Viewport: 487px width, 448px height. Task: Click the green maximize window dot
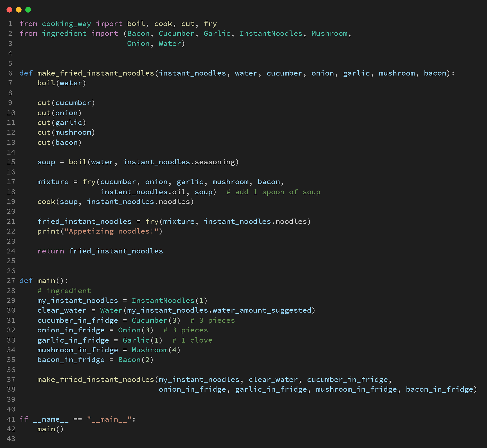tap(28, 10)
